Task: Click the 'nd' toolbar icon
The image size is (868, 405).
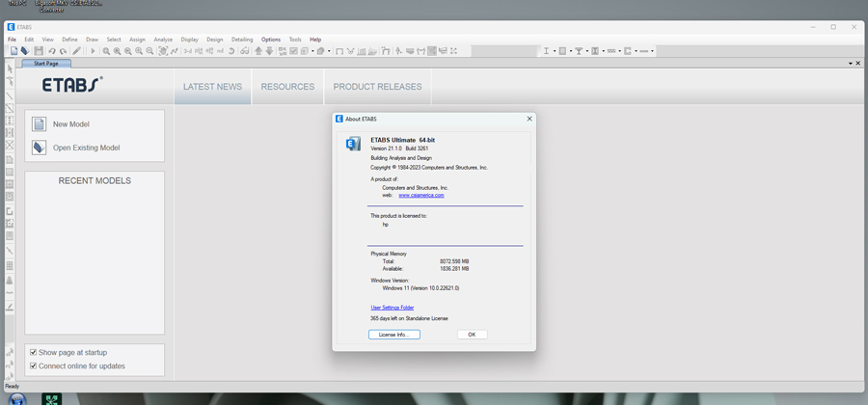Action: click(220, 51)
